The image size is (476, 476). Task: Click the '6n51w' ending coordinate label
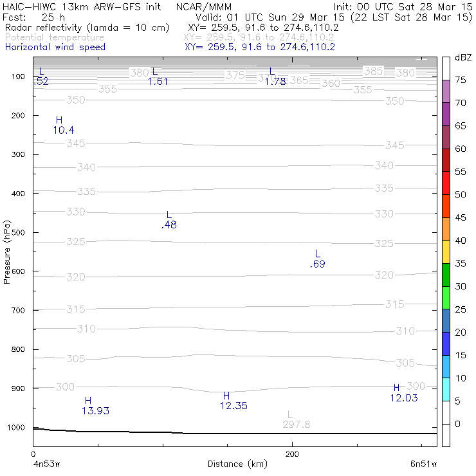coord(423,464)
